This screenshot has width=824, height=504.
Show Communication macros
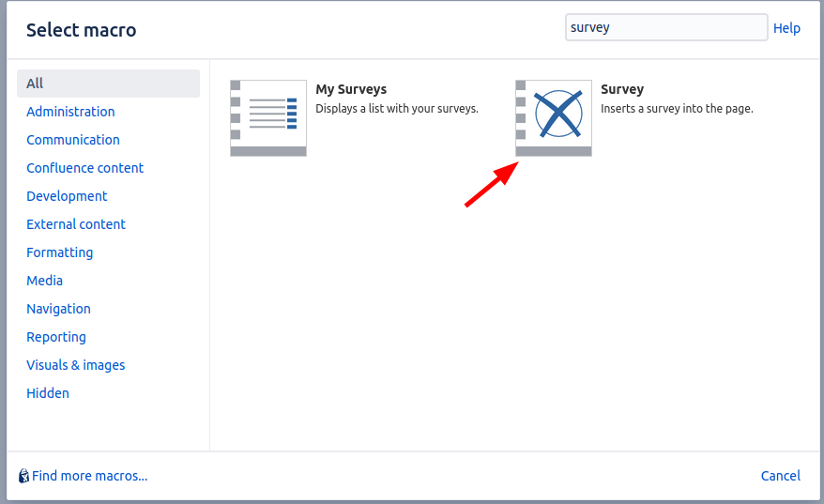pos(73,140)
